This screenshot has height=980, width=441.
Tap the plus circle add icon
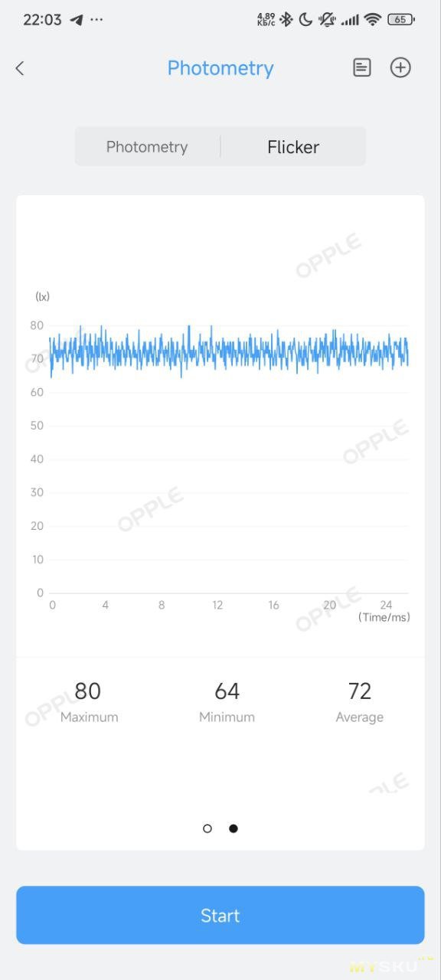point(400,67)
